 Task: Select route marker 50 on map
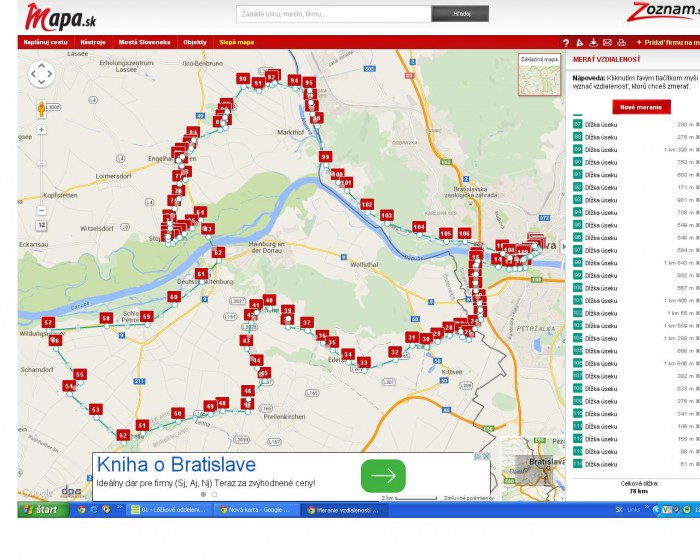[x=178, y=413]
